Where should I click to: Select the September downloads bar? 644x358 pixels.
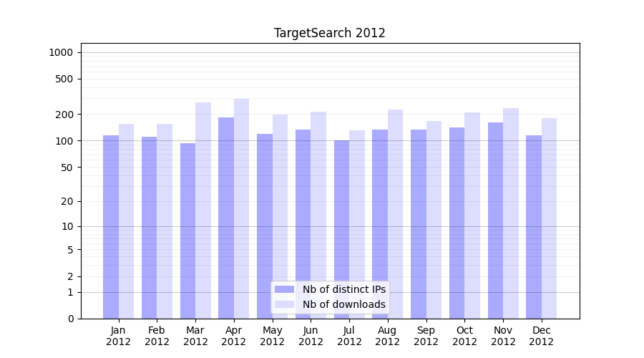[x=434, y=218]
